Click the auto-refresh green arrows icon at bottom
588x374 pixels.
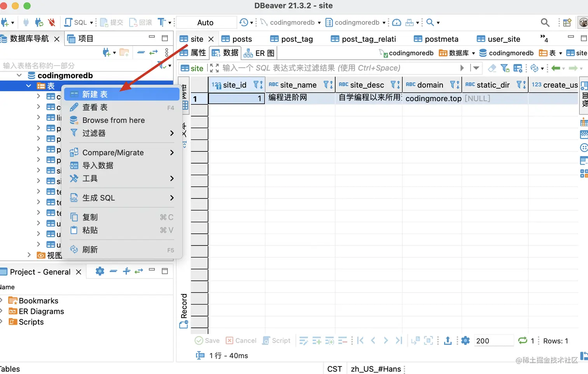tap(523, 341)
